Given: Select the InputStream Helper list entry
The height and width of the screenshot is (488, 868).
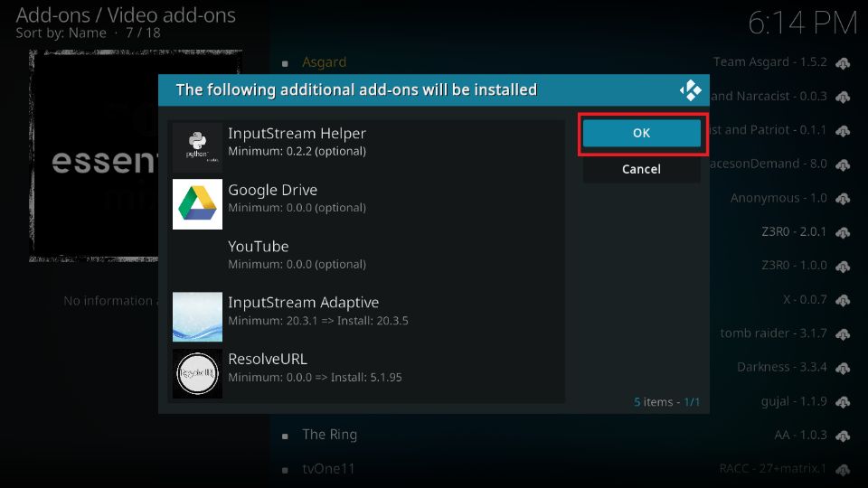Looking at the screenshot, I should 366,147.
